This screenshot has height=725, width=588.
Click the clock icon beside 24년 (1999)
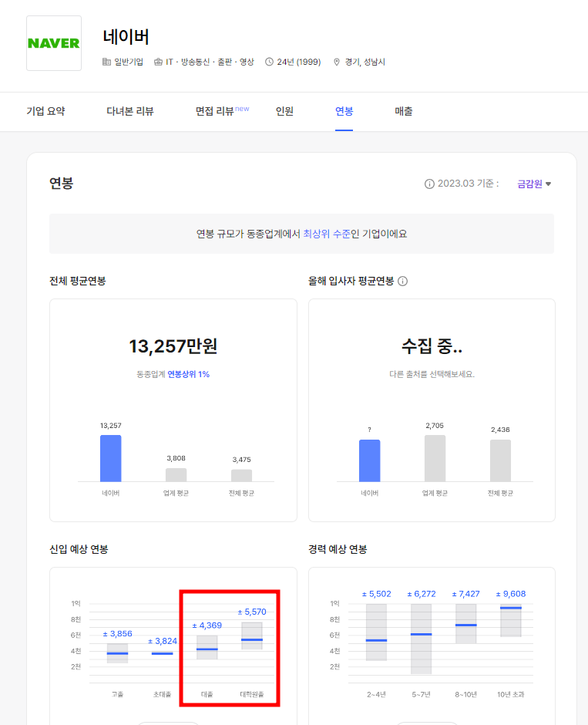pyautogui.click(x=269, y=62)
